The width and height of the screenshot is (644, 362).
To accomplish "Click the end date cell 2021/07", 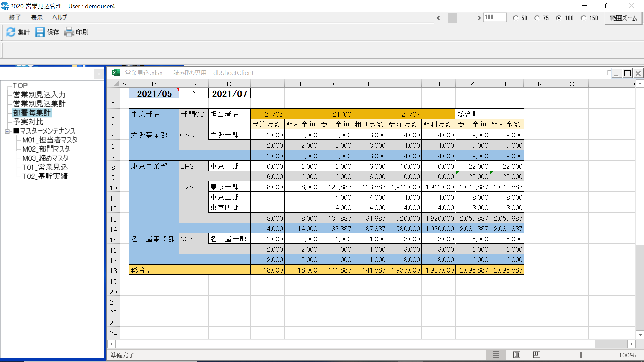I will click(229, 94).
